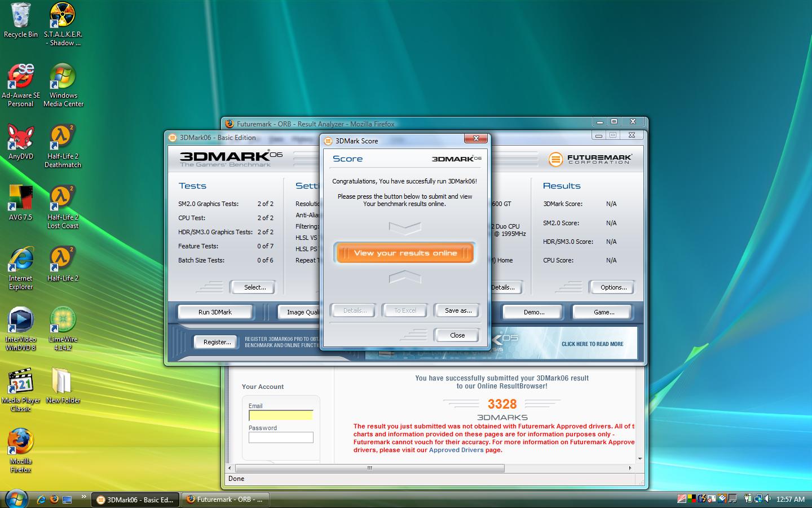Viewport: 812px width, 508px height.
Task: Click 'Done' in the Firefox status bar
Action: [236, 479]
